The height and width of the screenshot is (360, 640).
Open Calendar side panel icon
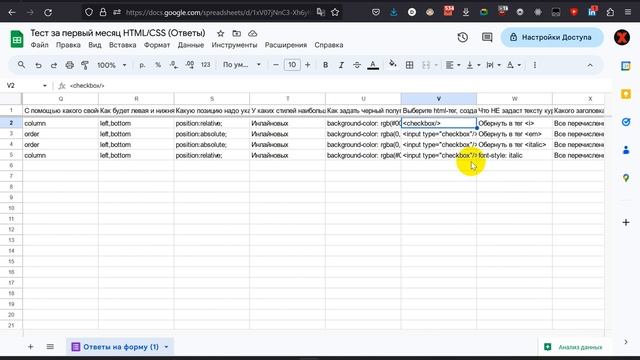pos(626,66)
